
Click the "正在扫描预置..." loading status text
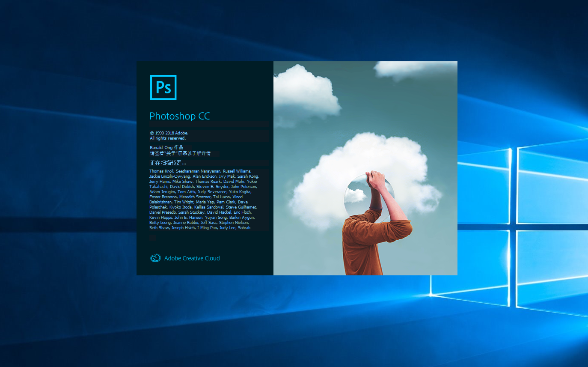[168, 163]
